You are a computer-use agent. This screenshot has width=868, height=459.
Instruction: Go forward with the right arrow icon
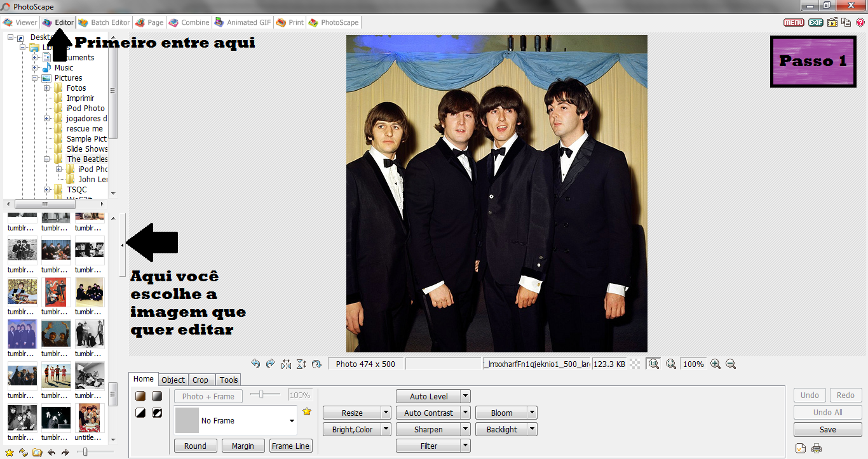point(65,452)
